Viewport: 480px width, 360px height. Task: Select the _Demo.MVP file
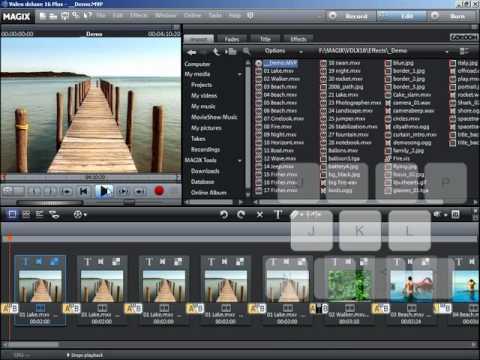(277, 63)
